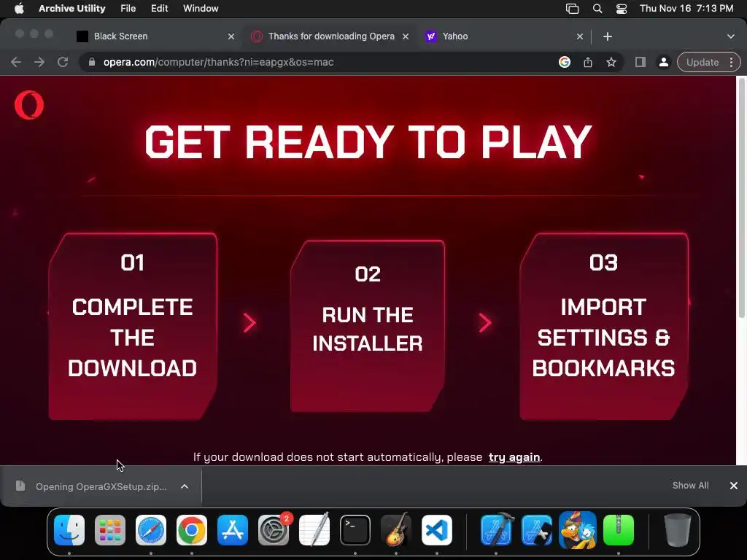Open the Trash from the dock

point(678,530)
